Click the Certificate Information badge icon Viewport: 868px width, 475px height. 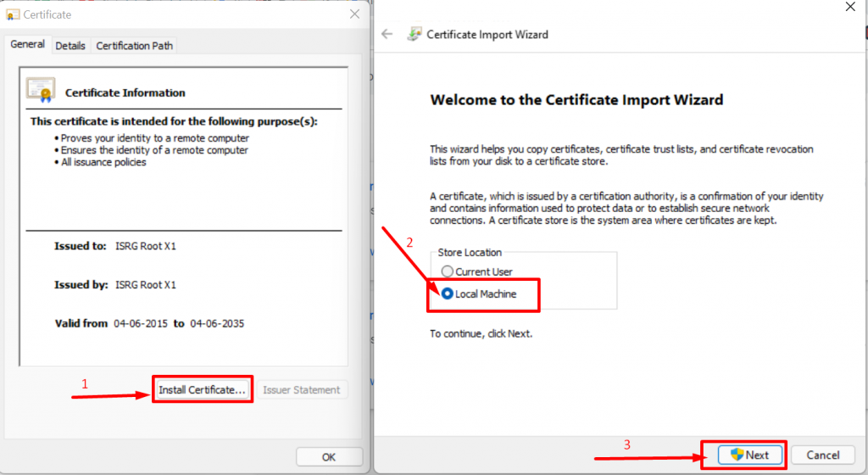pyautogui.click(x=40, y=90)
